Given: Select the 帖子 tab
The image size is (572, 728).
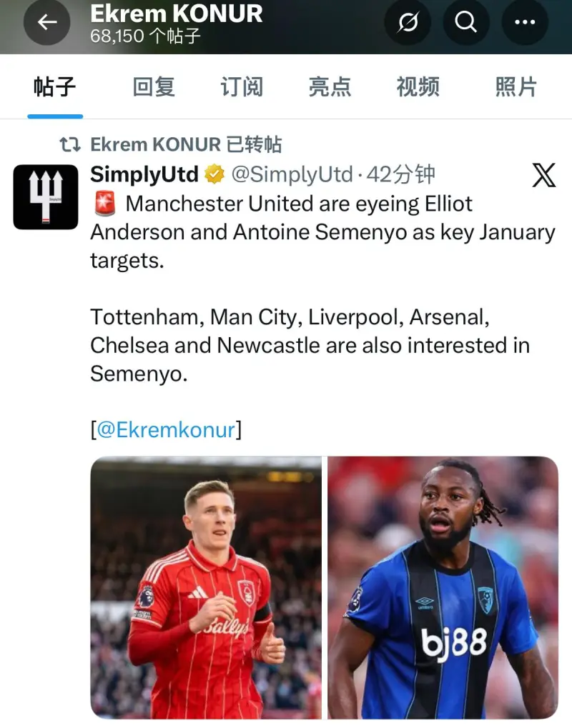Looking at the screenshot, I should [x=55, y=87].
